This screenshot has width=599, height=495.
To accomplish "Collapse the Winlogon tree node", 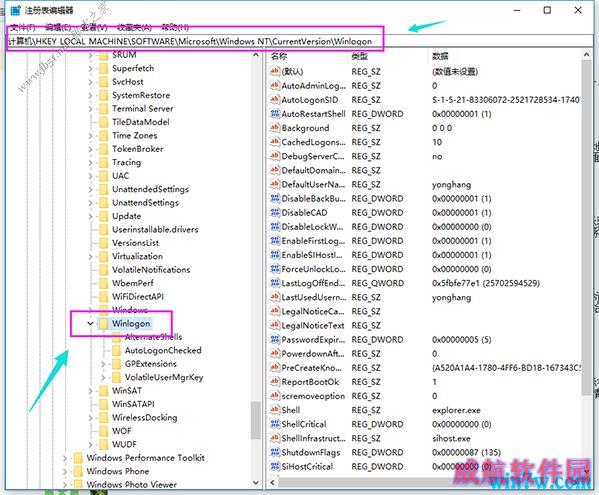I will [90, 324].
